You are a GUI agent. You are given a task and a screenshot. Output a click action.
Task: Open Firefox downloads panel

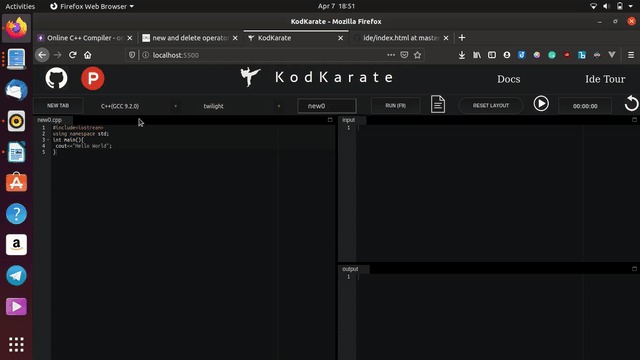click(x=462, y=55)
